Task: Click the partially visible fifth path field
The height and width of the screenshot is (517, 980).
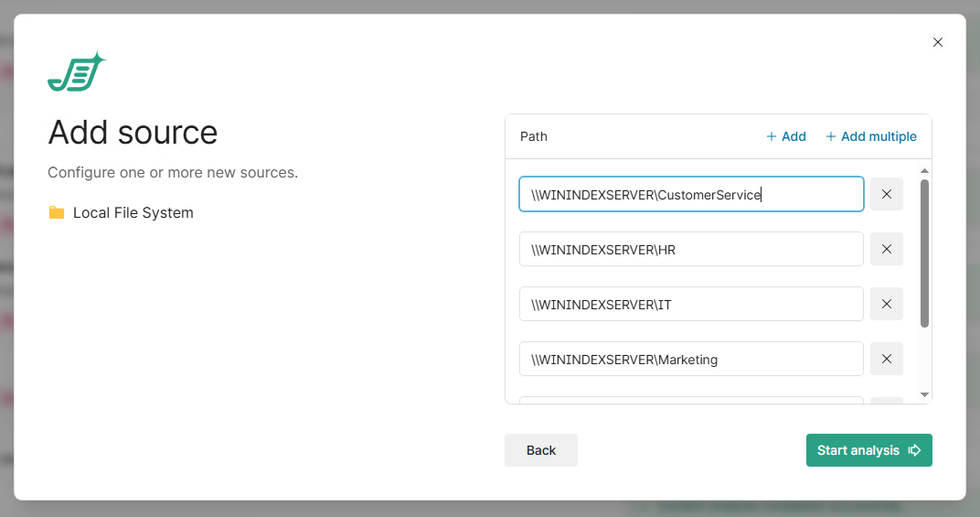Action: (690, 400)
